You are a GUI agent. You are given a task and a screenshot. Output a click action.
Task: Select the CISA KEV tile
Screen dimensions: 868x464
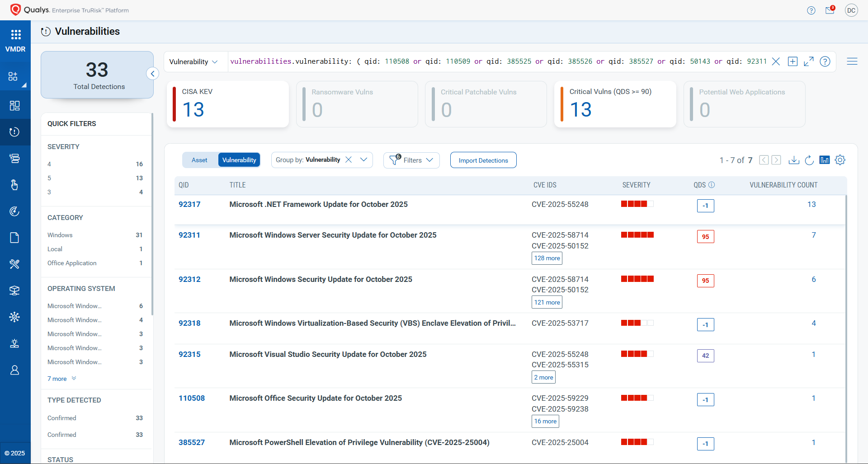click(228, 104)
